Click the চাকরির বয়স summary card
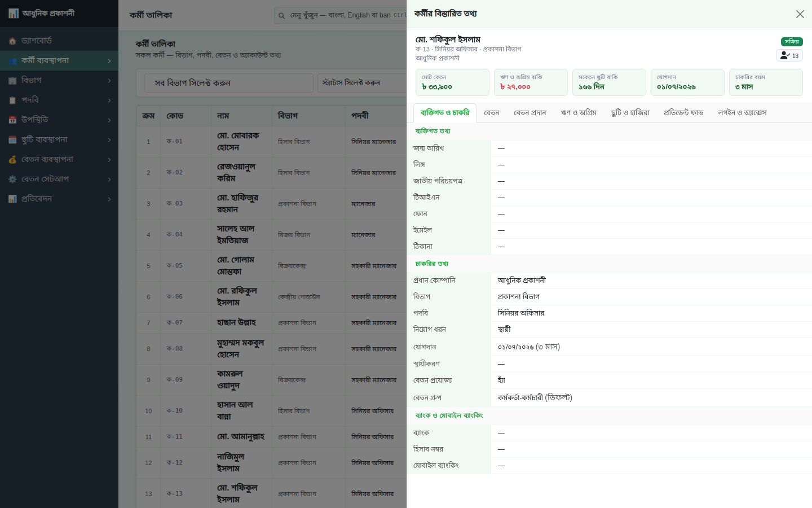The height and width of the screenshot is (508, 812). [766, 82]
